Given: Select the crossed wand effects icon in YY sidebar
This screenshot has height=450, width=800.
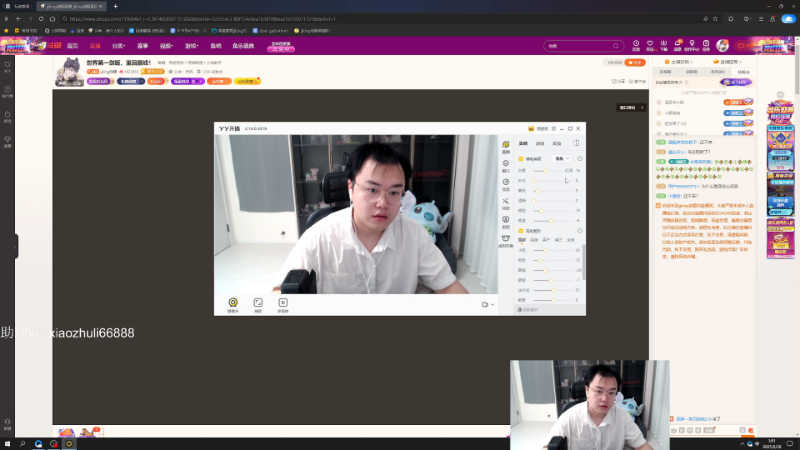Looking at the screenshot, I should tap(506, 203).
